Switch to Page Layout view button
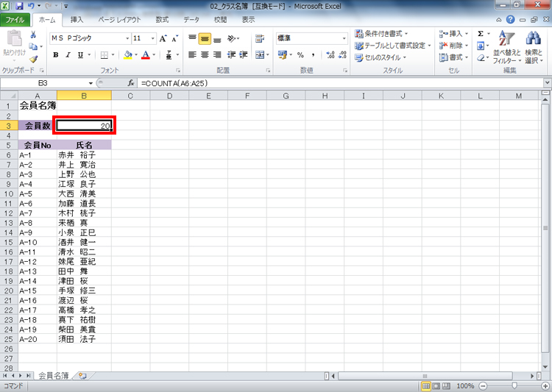Screen dimensions: 552x392 [436, 386]
